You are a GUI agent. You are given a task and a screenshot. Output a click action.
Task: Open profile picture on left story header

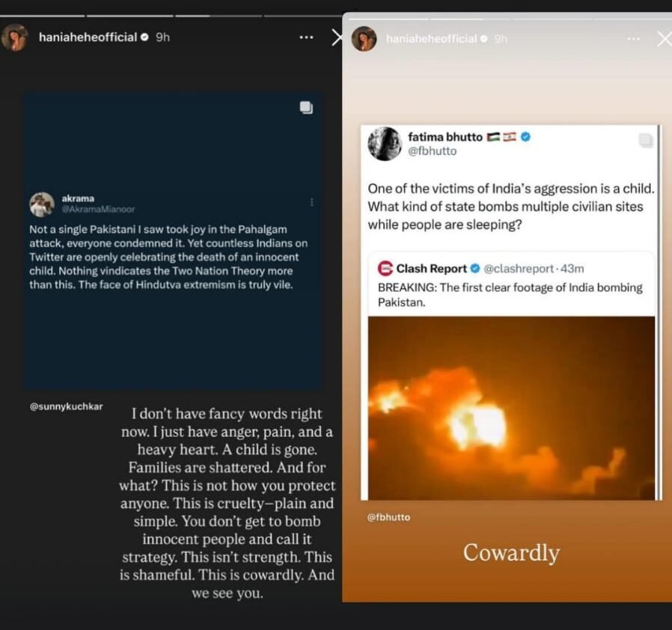coord(15,37)
